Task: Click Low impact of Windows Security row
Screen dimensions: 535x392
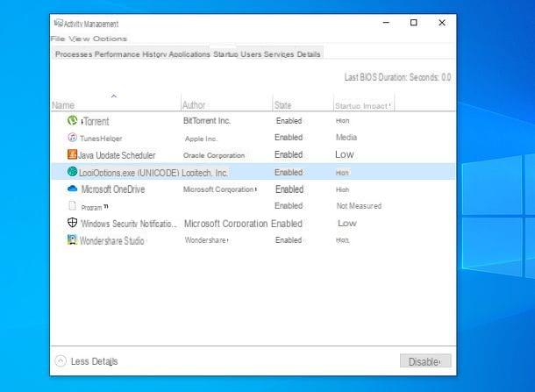Action: pyautogui.click(x=347, y=223)
